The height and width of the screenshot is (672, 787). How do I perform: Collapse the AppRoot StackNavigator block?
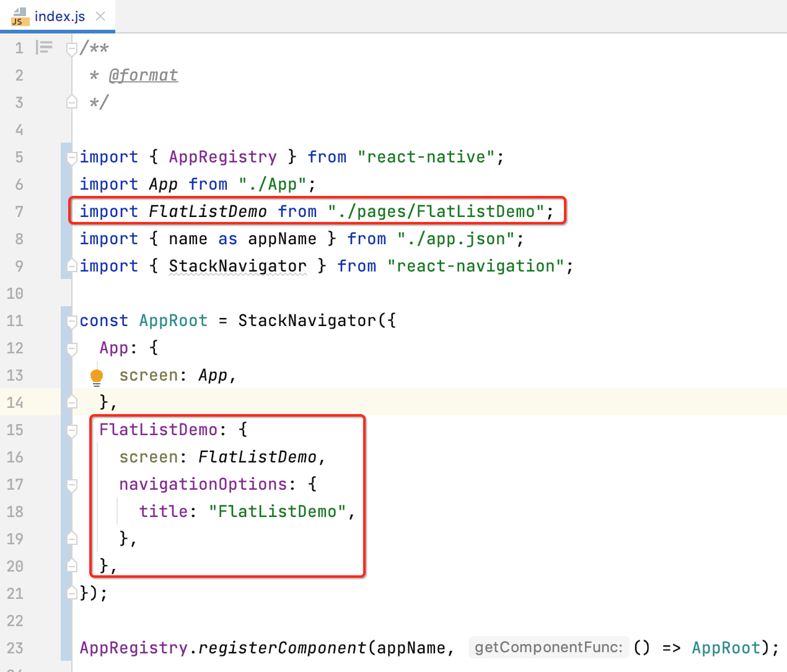click(72, 321)
